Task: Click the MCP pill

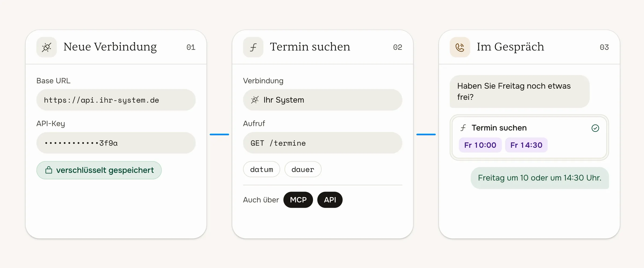Action: 298,200
